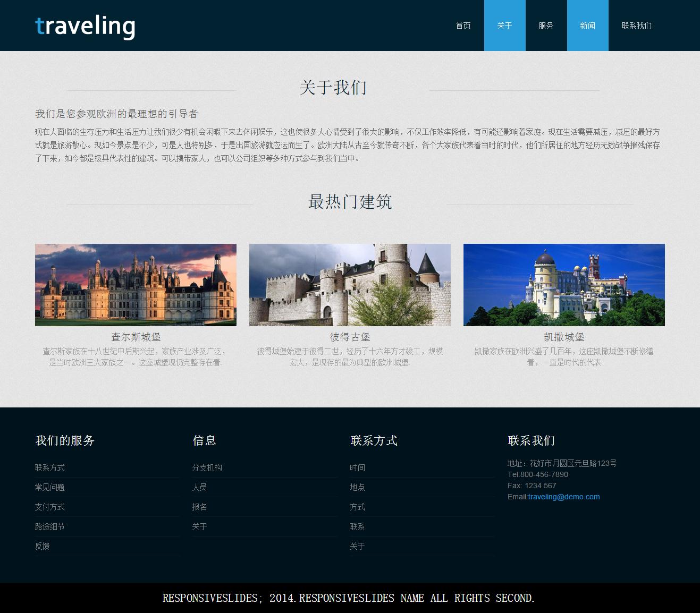Click the 反馈 footer link
This screenshot has height=613, width=700.
point(43,546)
